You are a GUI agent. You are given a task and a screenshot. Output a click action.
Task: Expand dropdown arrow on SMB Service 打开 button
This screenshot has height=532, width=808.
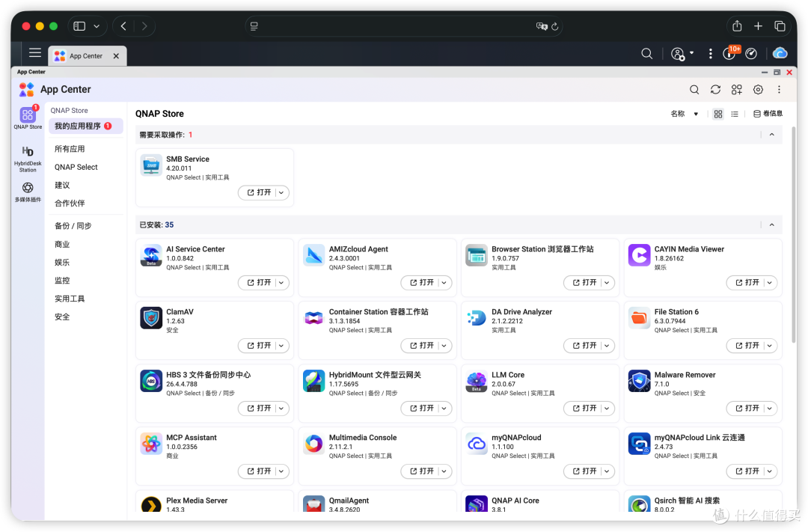[x=281, y=193]
